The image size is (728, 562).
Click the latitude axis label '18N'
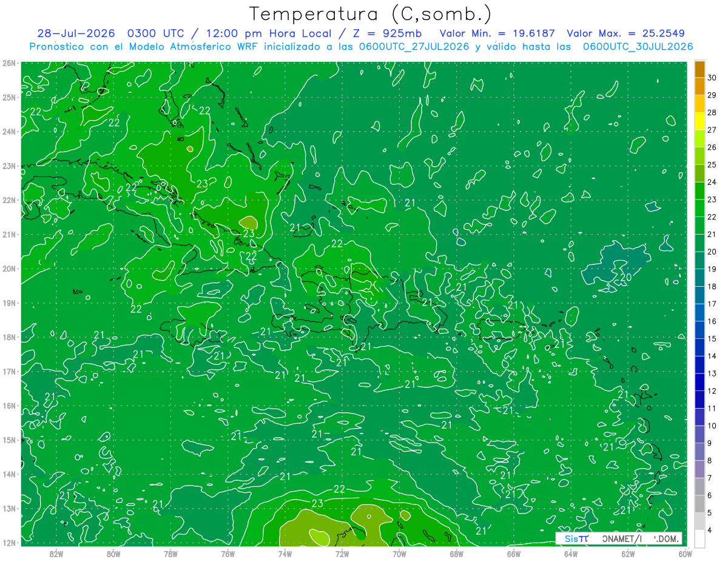click(x=8, y=337)
